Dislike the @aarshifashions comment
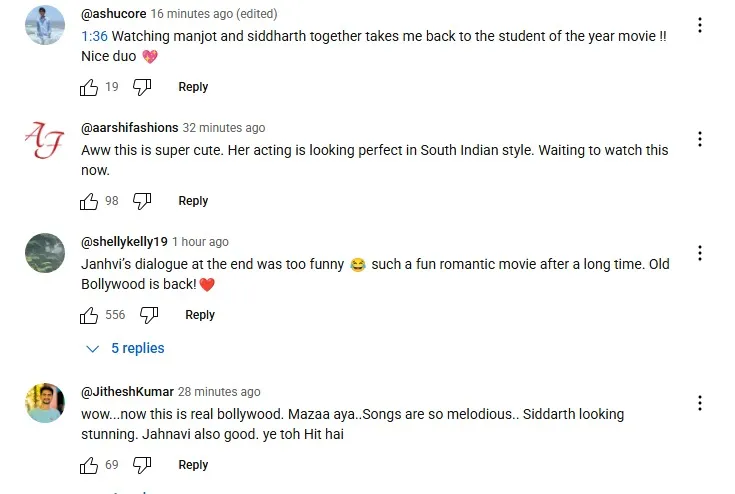Screen dimensions: 735x494 click(x=142, y=201)
